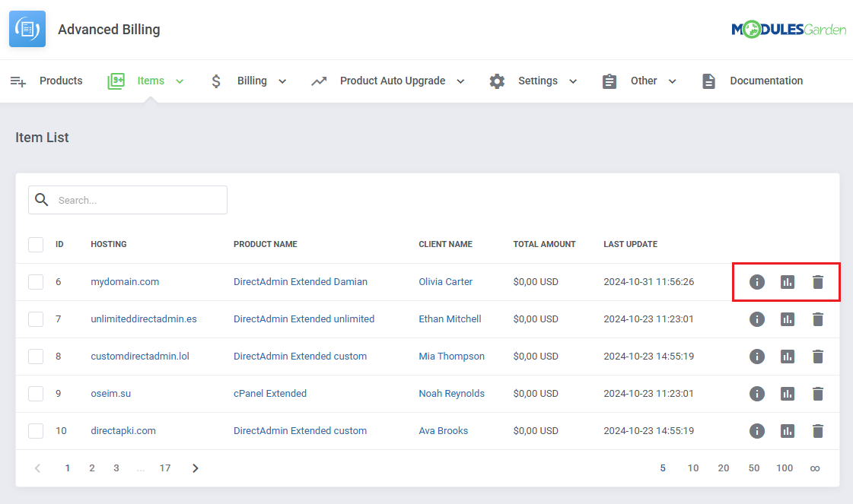Delete the oseim.su item

[818, 394]
